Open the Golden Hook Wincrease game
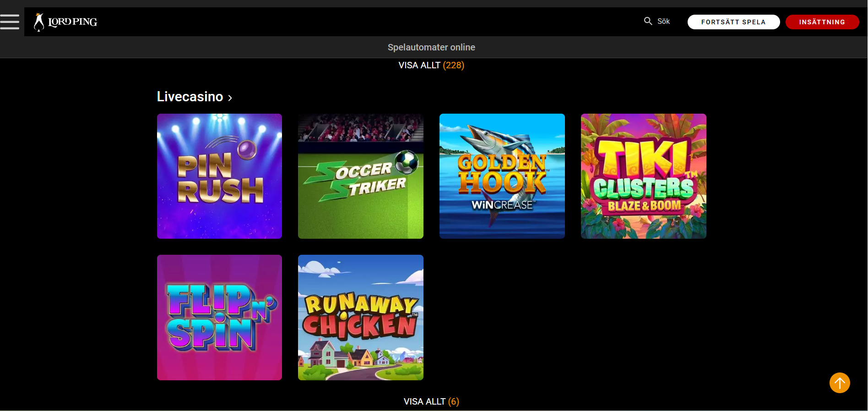Image resolution: width=868 pixels, height=411 pixels. (x=502, y=176)
